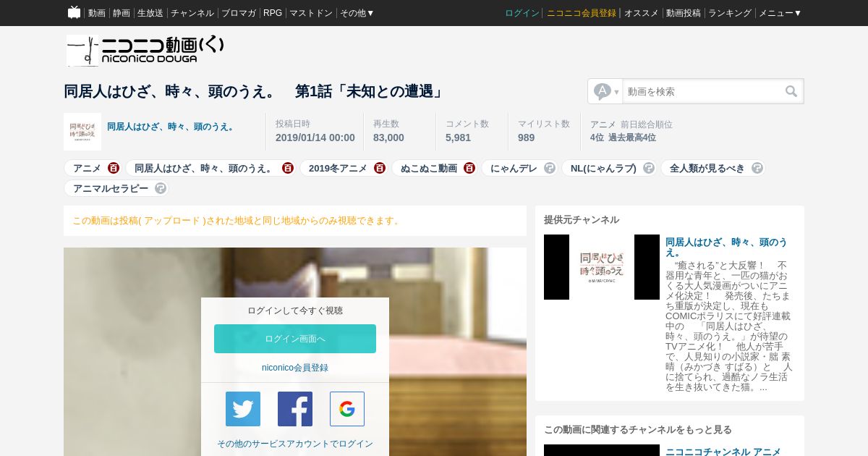The width and height of the screenshot is (868, 456).
Task: Focus the 動画を検索 search field
Action: click(x=702, y=91)
